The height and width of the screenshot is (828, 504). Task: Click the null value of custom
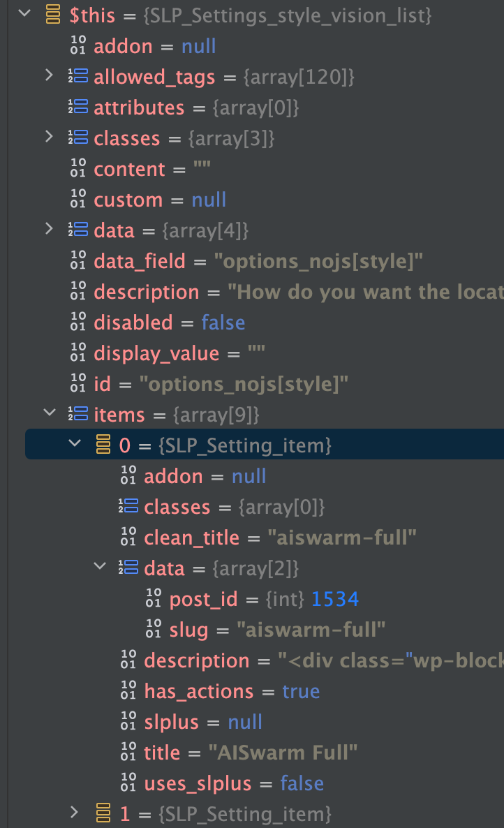click(209, 200)
